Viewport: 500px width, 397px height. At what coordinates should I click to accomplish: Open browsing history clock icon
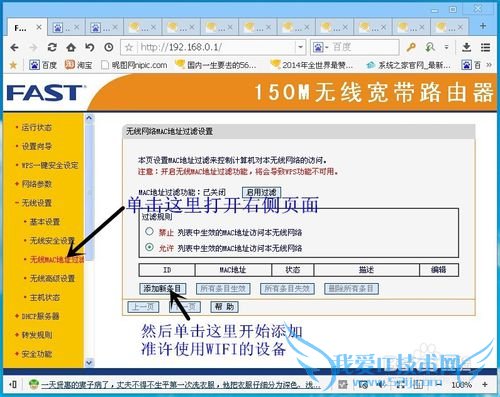coord(109,47)
